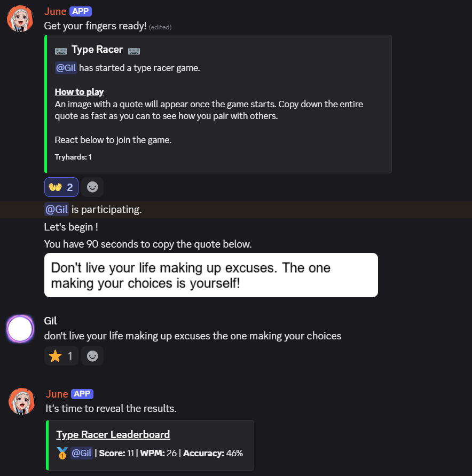Viewport: 472px width, 476px height.
Task: Click the @Gil mention in 'started a type racer game'
Action: pyautogui.click(x=66, y=68)
